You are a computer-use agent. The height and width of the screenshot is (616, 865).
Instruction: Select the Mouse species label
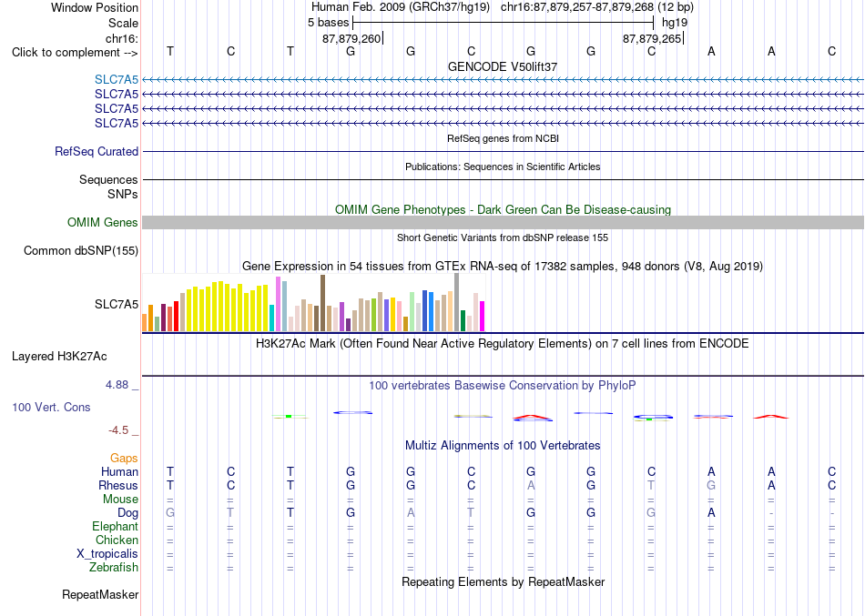click(x=120, y=500)
